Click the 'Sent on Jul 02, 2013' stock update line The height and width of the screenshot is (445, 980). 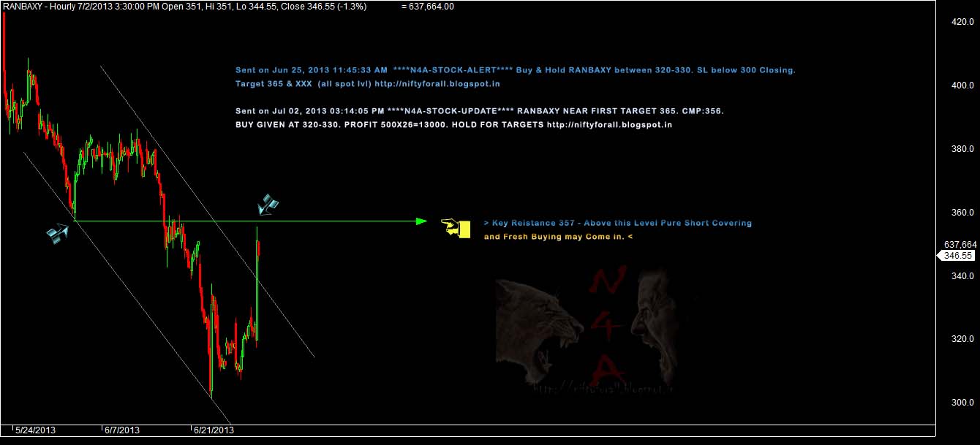[479, 111]
